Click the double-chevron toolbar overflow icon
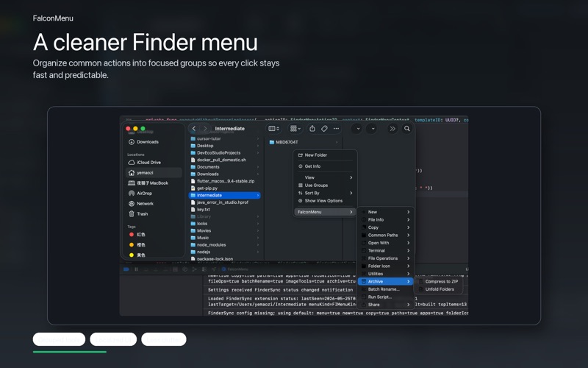This screenshot has height=368, width=588. point(392,129)
